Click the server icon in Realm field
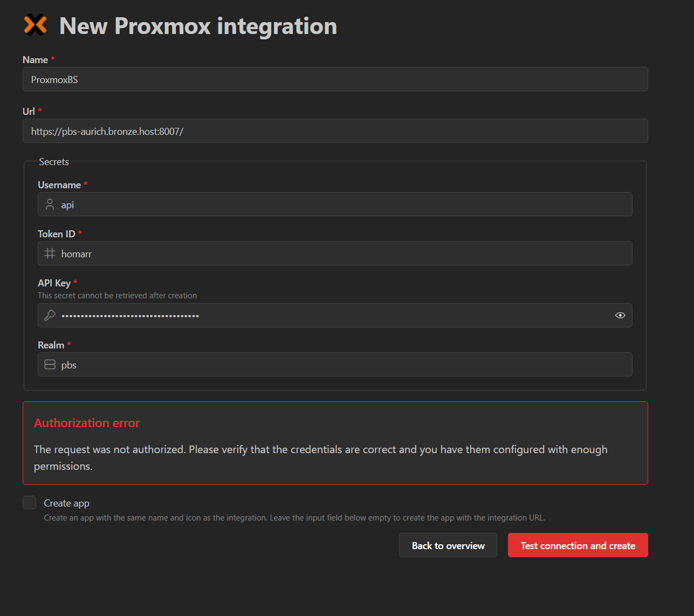This screenshot has height=616, width=694. click(50, 365)
